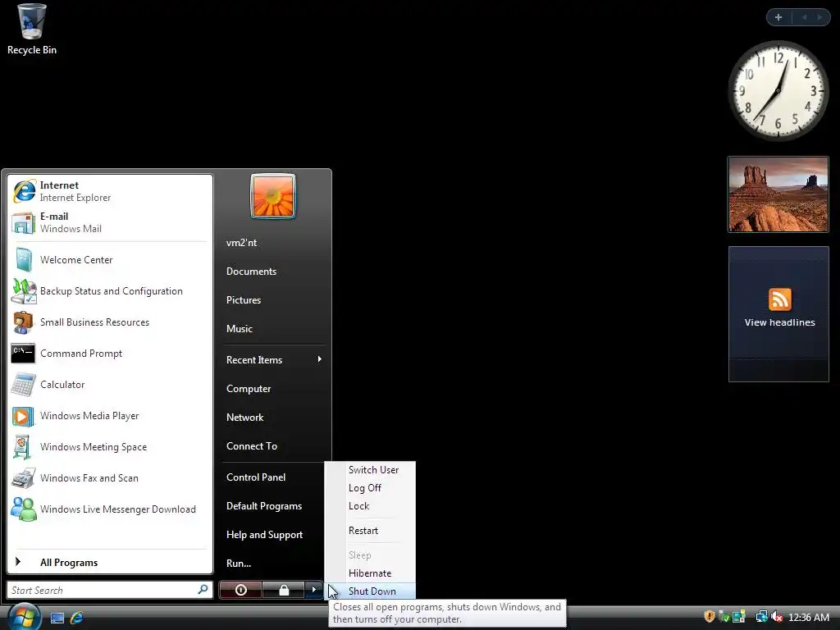Click the user account flower picture
Image resolution: width=840 pixels, height=630 pixels.
pos(272,195)
